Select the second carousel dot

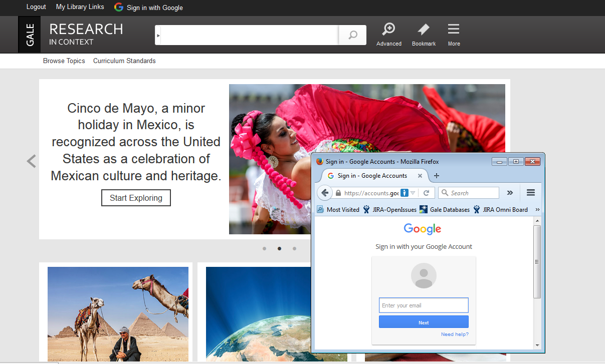point(279,248)
